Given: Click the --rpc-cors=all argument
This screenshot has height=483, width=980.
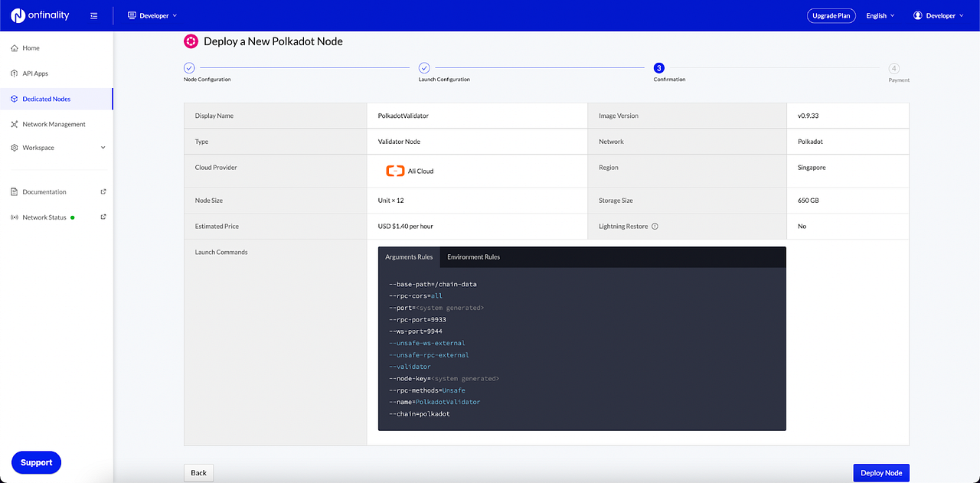Looking at the screenshot, I should pos(416,295).
